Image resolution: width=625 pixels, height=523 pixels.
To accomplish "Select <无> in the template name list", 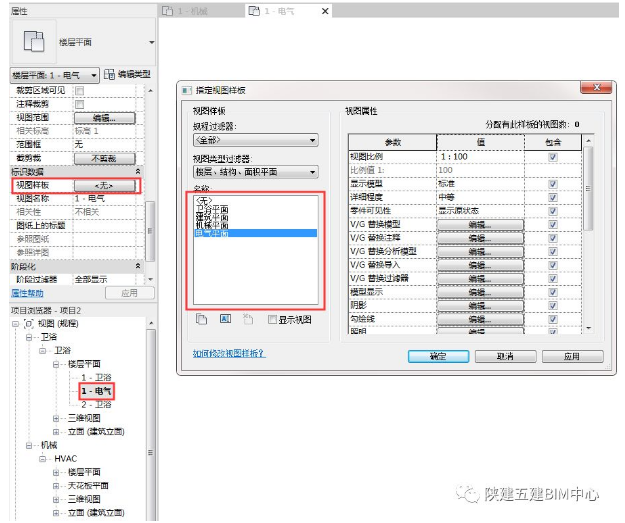I will click(x=204, y=200).
